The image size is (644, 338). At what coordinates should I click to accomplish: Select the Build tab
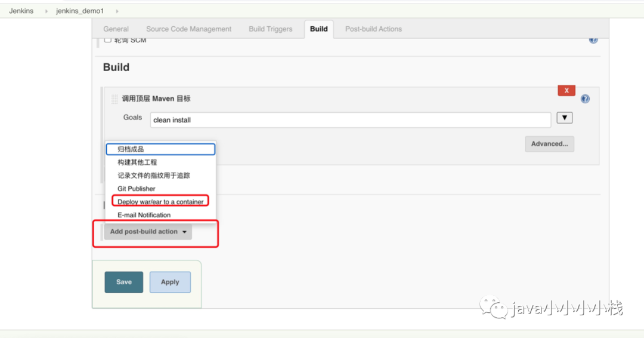318,29
